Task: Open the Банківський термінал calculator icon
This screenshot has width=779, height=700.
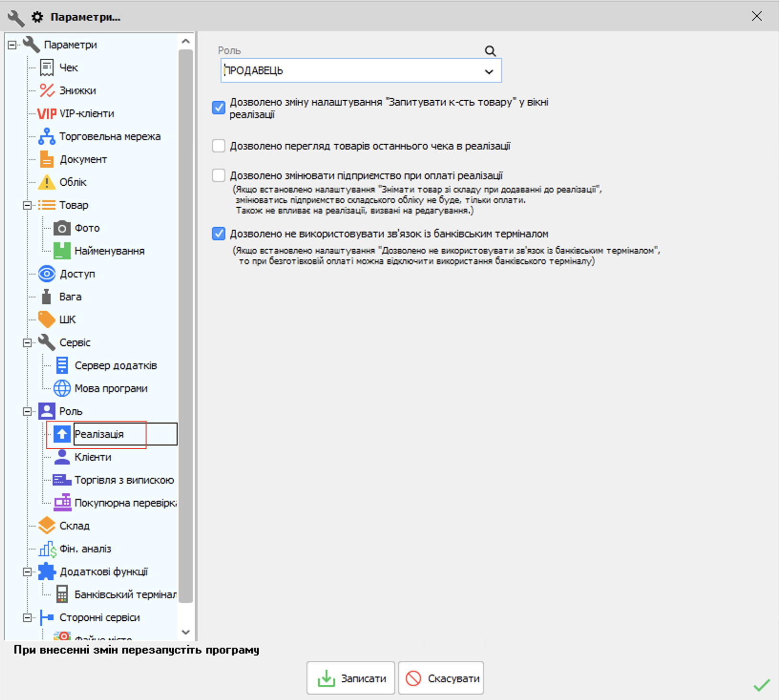Action: pyautogui.click(x=62, y=595)
